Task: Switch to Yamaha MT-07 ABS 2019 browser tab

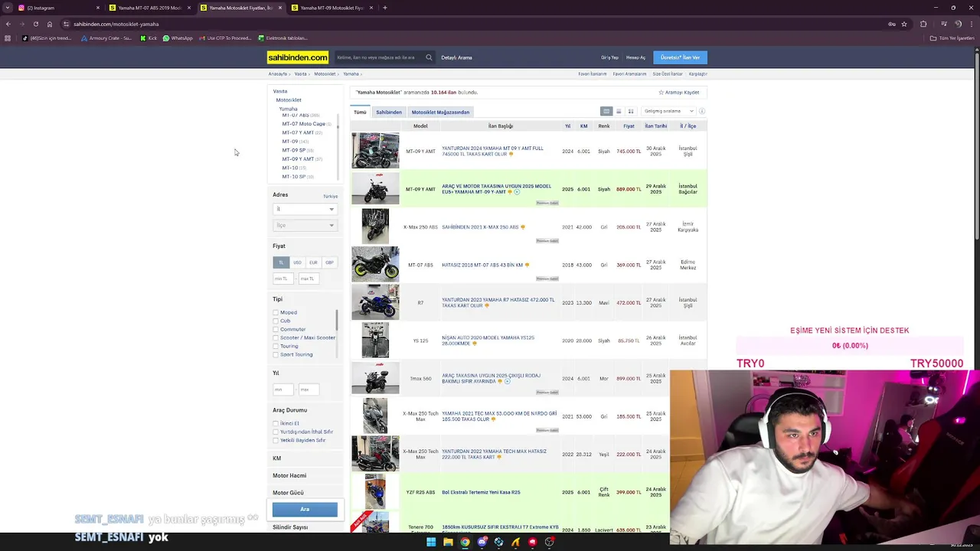Action: (x=149, y=8)
